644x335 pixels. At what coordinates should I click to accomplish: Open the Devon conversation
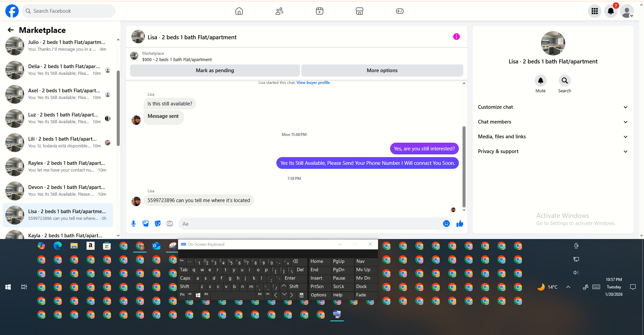click(x=58, y=191)
